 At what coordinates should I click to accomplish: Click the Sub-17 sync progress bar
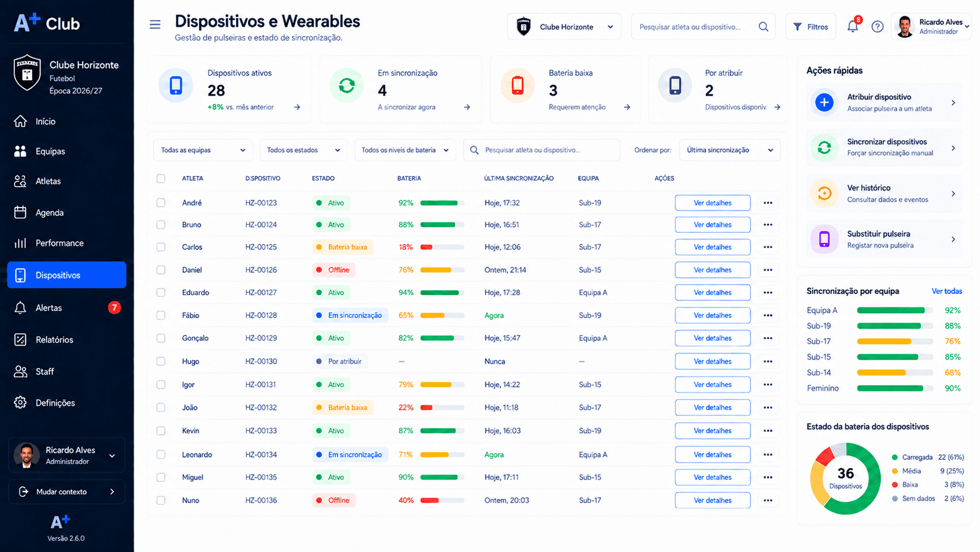pyautogui.click(x=895, y=341)
